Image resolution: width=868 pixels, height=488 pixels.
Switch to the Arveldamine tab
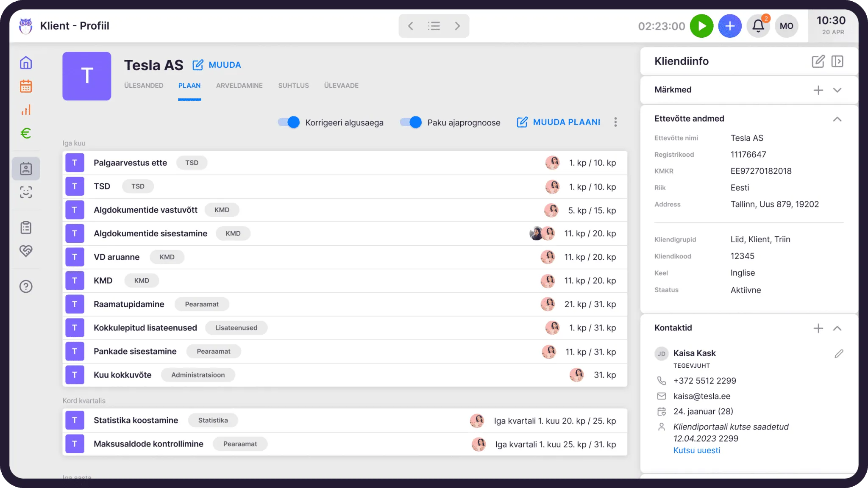(239, 86)
